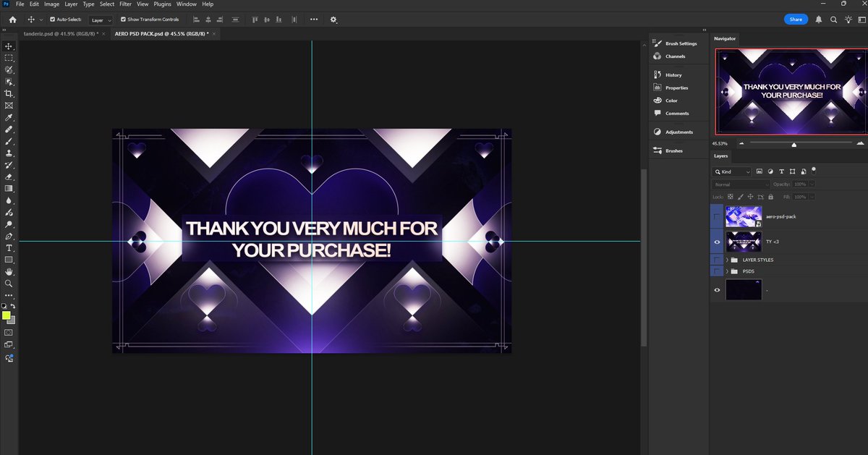Open the Adjustments panel
The height and width of the screenshot is (455, 868).
678,132
